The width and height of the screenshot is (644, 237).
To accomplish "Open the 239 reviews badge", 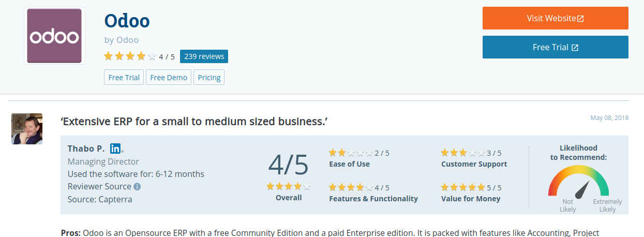I will (204, 56).
